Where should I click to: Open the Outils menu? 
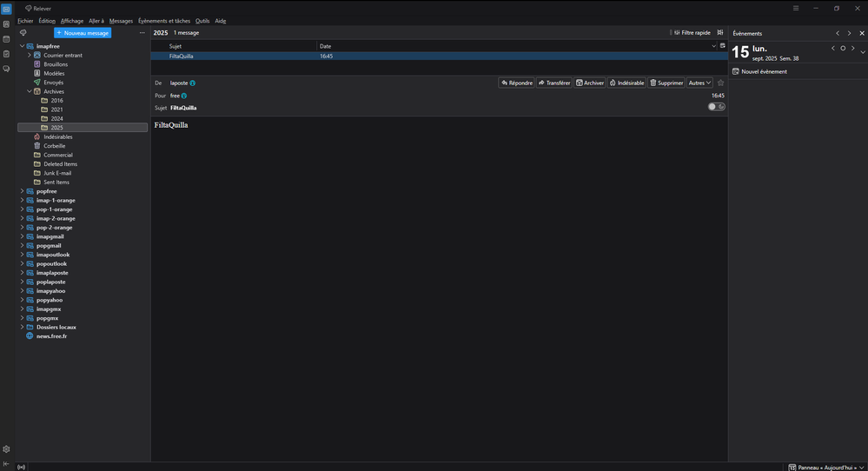[202, 21]
